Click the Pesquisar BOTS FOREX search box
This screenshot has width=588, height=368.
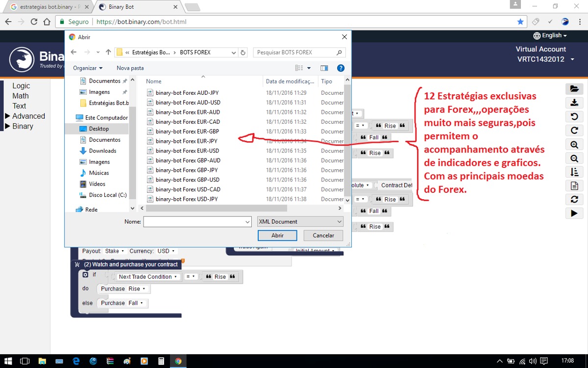(x=299, y=53)
